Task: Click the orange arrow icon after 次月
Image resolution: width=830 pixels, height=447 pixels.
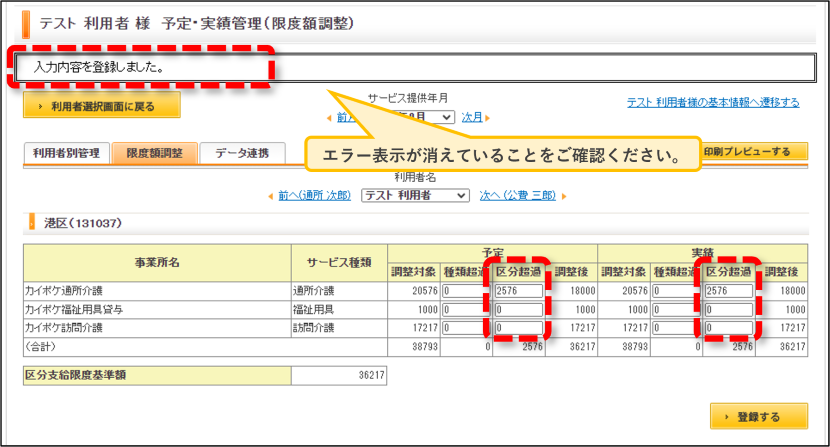Action: (488, 118)
